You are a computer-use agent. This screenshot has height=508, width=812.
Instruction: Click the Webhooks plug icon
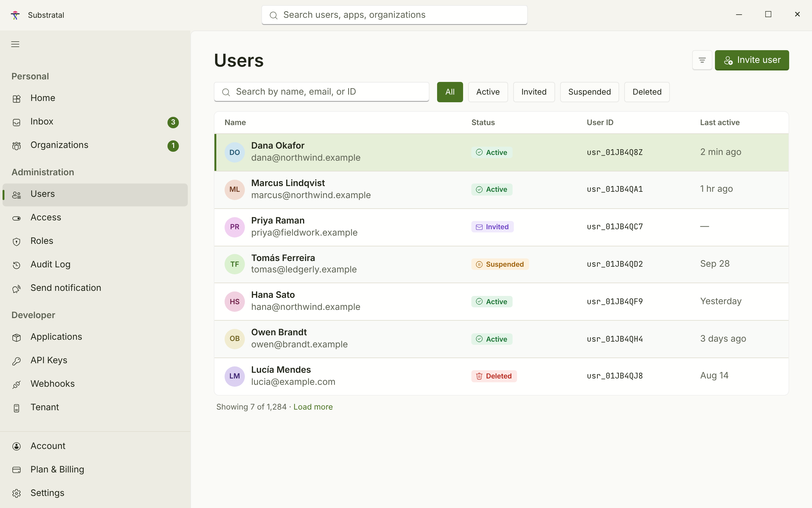click(16, 384)
